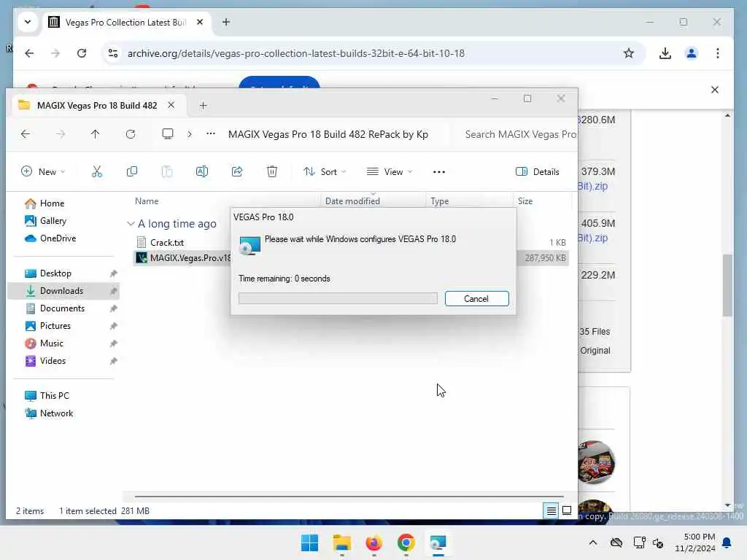Switch to details list view layout icon
This screenshot has width=747, height=560.
pyautogui.click(x=551, y=511)
